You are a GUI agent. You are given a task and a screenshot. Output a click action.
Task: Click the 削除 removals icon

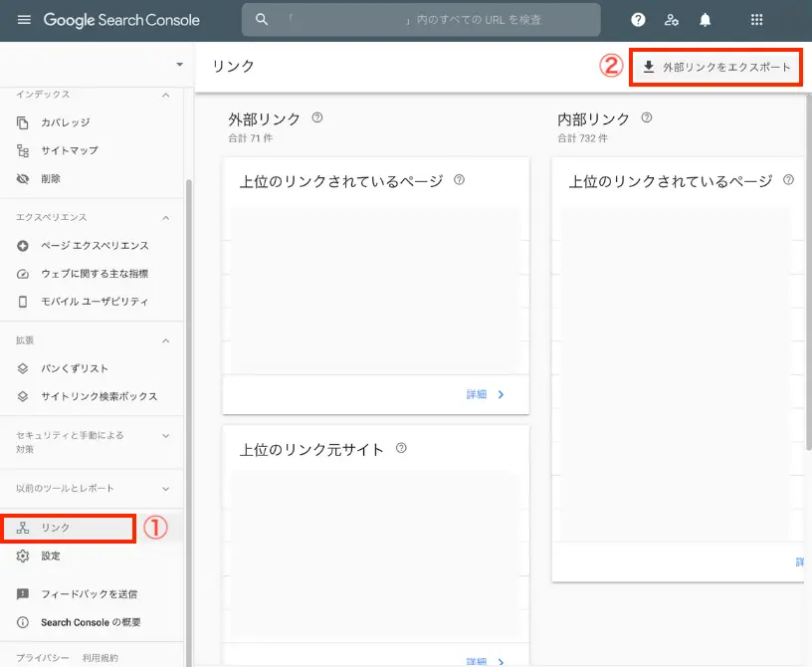click(23, 177)
